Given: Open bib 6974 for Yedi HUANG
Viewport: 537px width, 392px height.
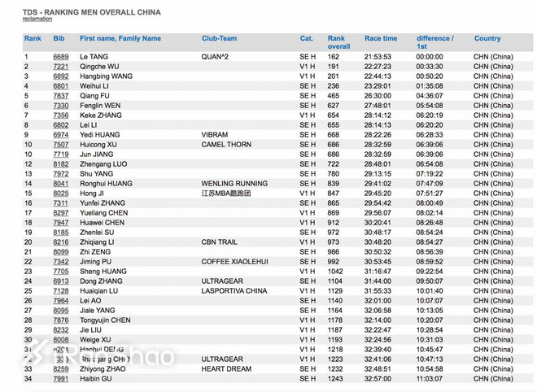Looking at the screenshot, I should click(x=61, y=135).
